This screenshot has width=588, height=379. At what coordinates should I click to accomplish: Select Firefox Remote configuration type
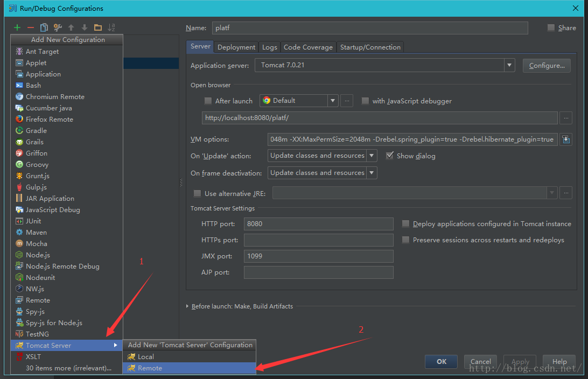click(67, 119)
